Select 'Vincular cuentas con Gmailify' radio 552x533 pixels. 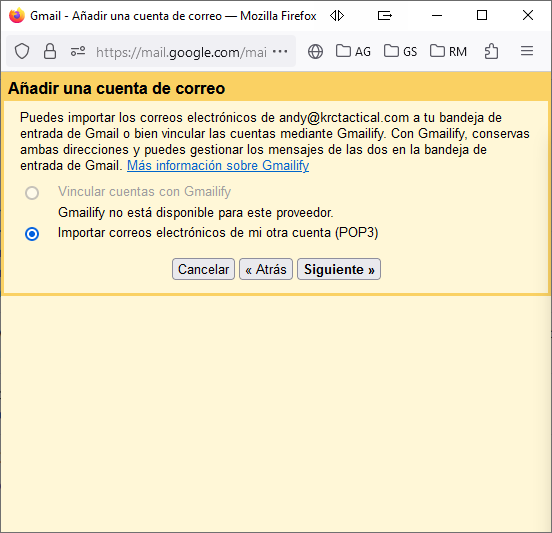(32, 193)
